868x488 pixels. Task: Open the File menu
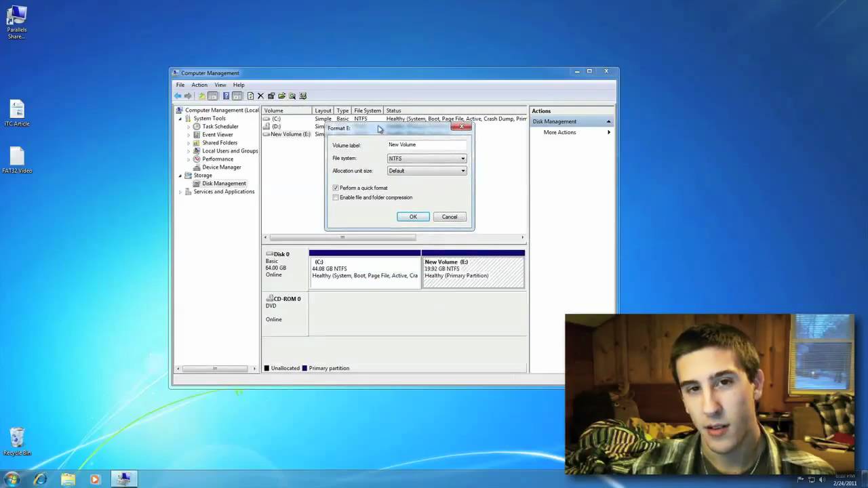(x=180, y=85)
